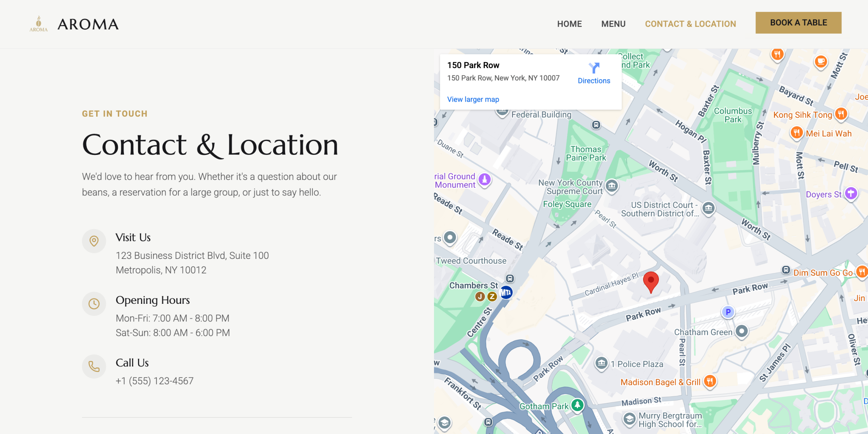Click the AROMA flame logo
This screenshot has width=868, height=434.
(x=38, y=23)
